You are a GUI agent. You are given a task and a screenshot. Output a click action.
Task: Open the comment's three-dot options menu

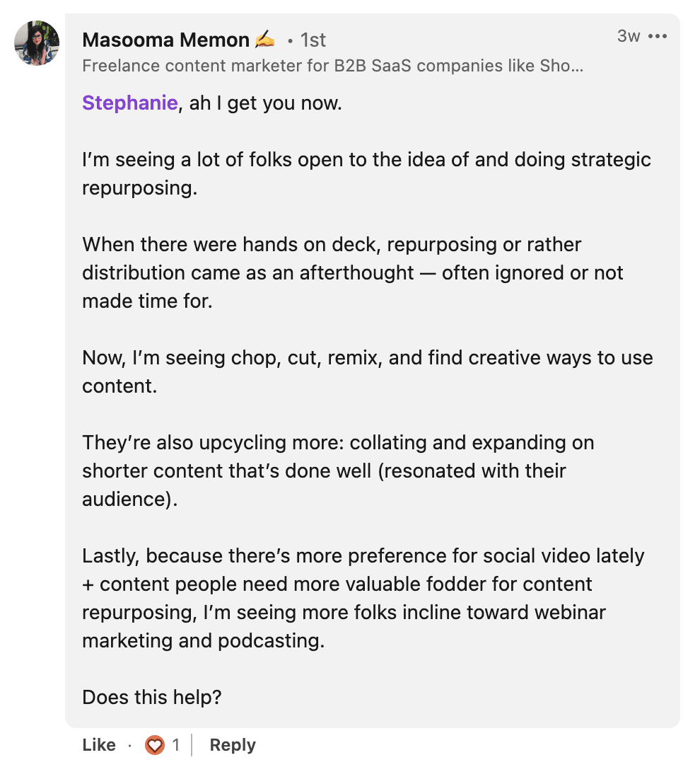pyautogui.click(x=658, y=37)
